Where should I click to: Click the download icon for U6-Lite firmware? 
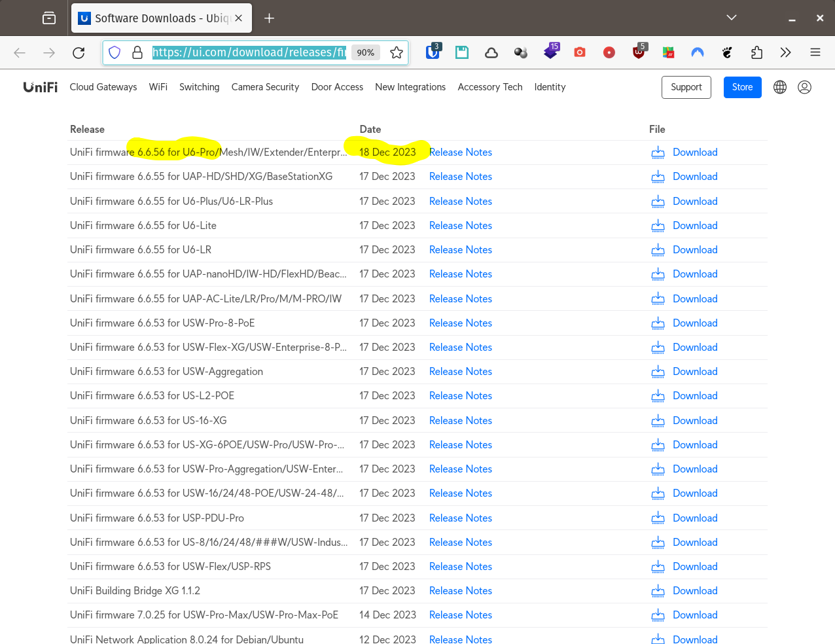pos(658,226)
